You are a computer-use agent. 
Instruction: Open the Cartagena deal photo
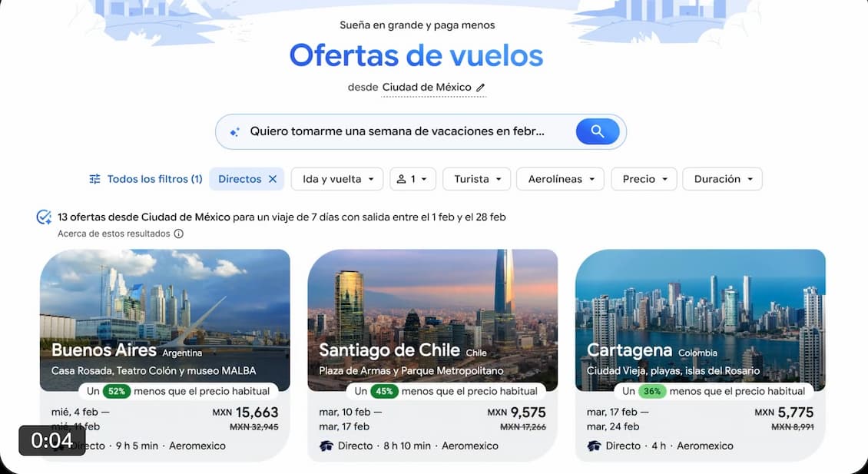click(701, 320)
